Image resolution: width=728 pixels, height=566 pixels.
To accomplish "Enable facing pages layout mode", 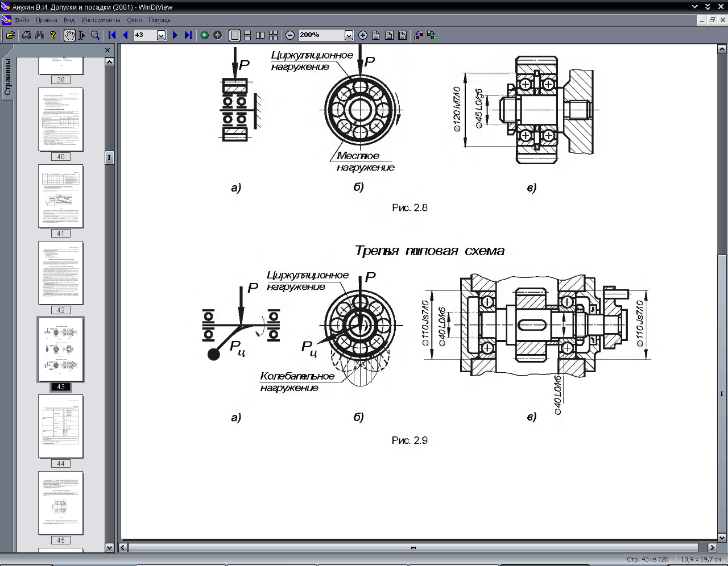I will (260, 35).
